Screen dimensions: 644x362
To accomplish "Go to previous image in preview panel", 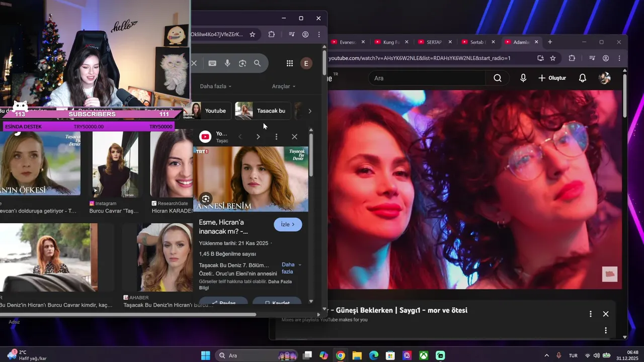I will pos(240,137).
